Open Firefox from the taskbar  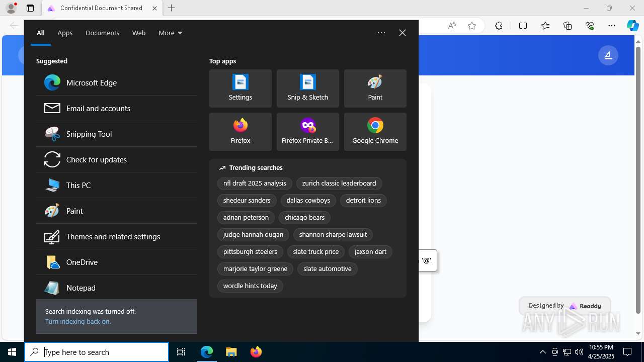pos(256,352)
